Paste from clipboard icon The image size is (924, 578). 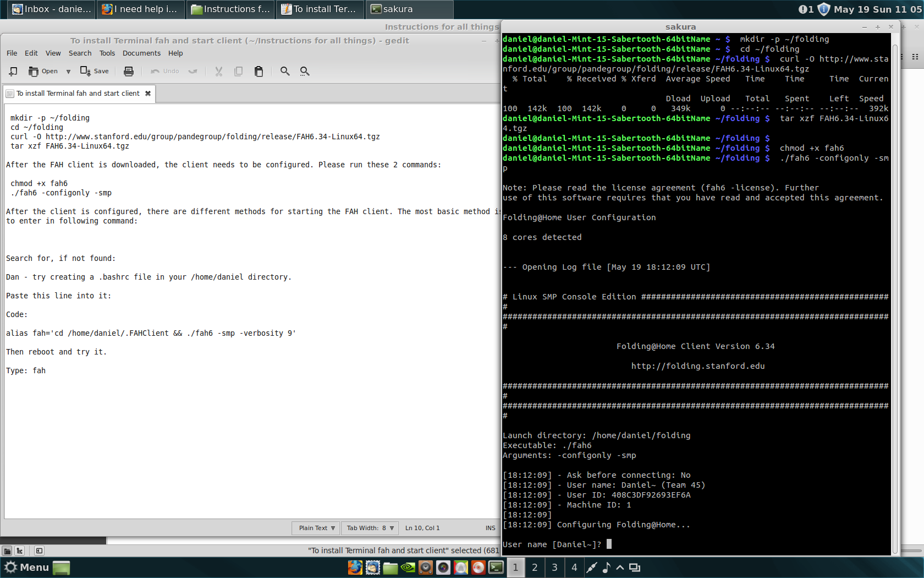258,71
